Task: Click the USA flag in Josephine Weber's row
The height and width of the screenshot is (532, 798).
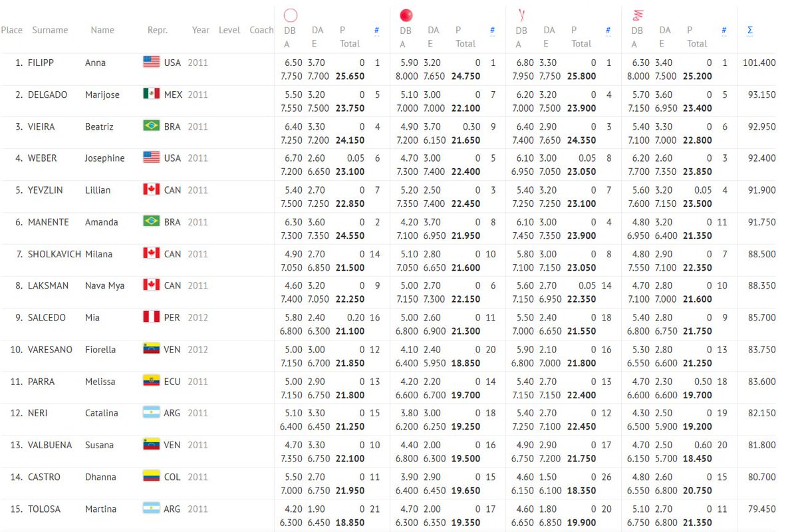Action: coord(152,158)
